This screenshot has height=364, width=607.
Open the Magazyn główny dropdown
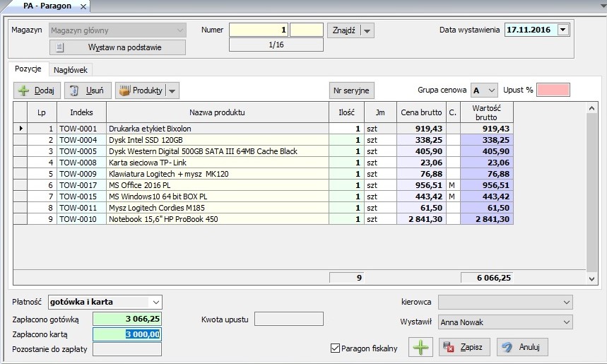click(x=180, y=30)
